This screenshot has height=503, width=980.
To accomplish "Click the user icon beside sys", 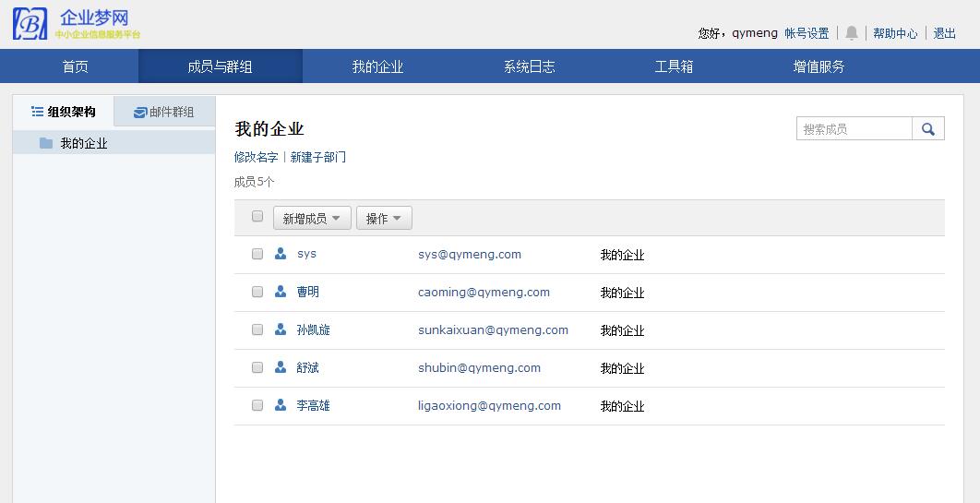I will tap(281, 254).
